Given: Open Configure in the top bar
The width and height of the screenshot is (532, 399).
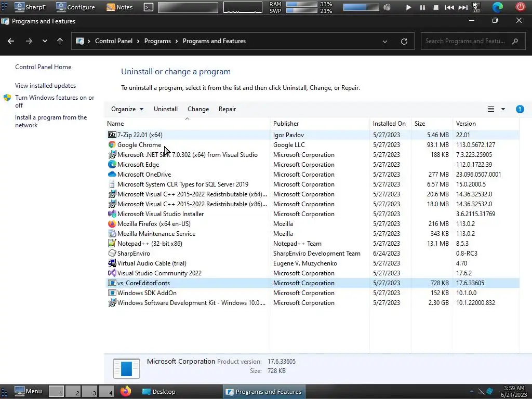Looking at the screenshot, I should [76, 7].
